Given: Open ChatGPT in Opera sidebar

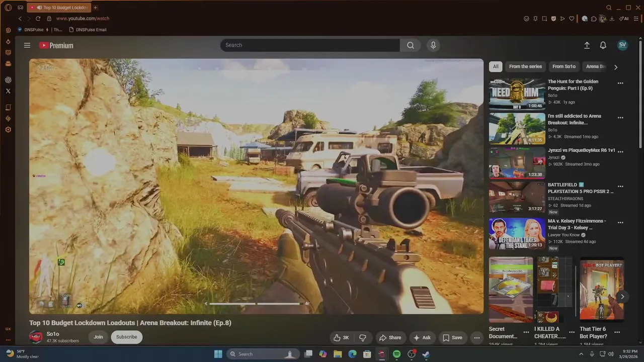Looking at the screenshot, I should tap(8, 80).
